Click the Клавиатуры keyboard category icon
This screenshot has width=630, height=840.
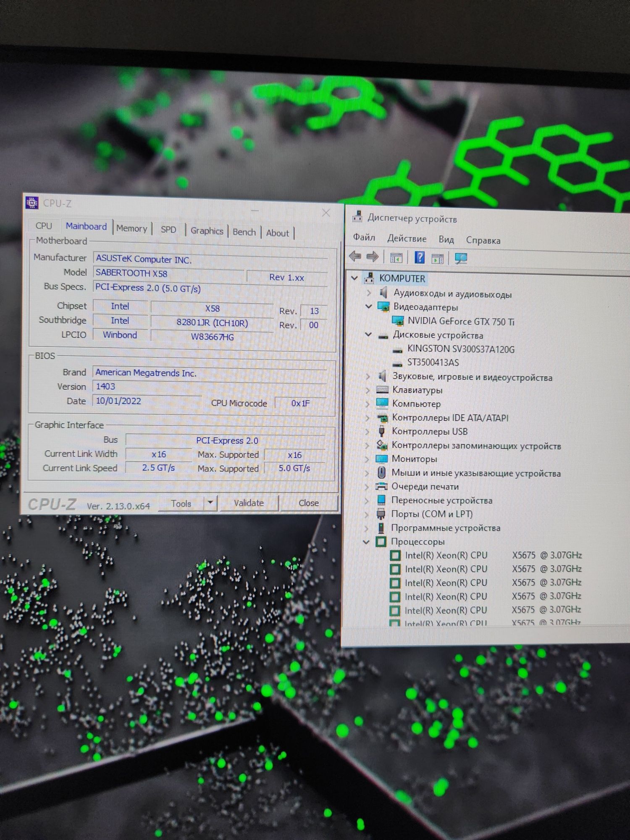(382, 389)
